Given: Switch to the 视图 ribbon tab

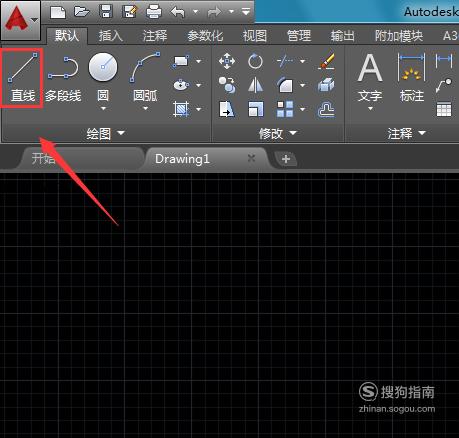Looking at the screenshot, I should click(x=255, y=35).
